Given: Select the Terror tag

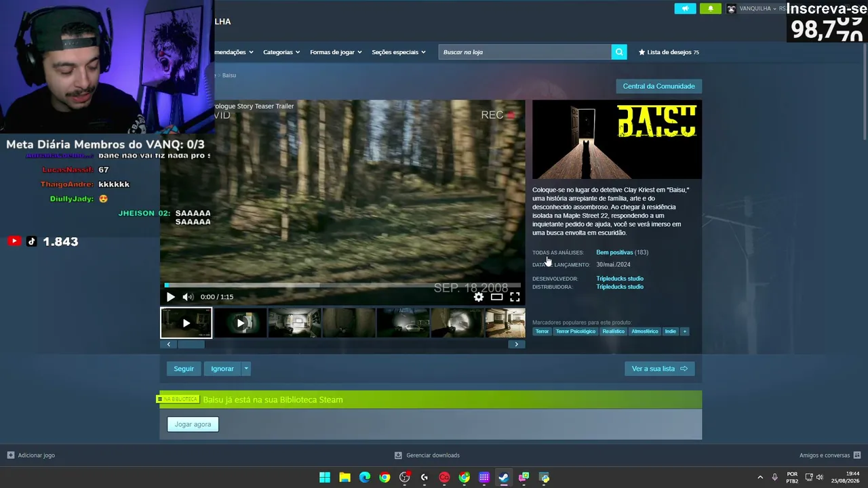Looking at the screenshot, I should click(542, 331).
